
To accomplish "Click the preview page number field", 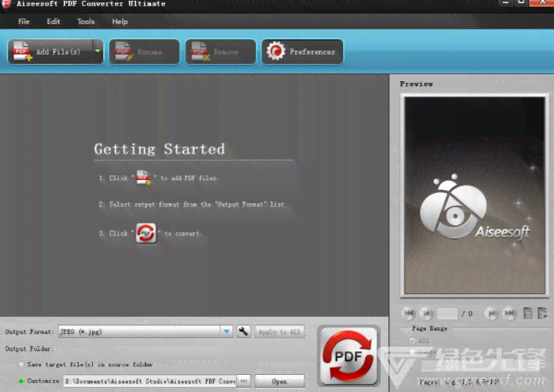I will pyautogui.click(x=447, y=313).
